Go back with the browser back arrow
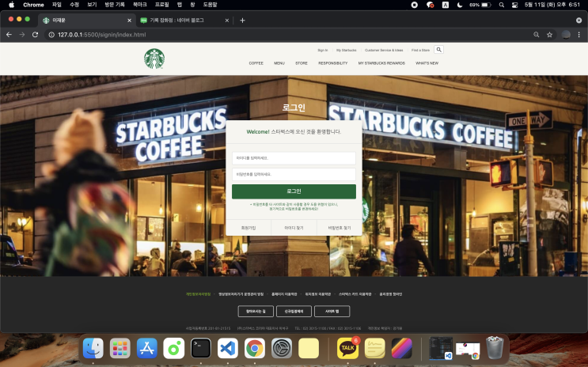The image size is (588, 367). pyautogui.click(x=9, y=35)
